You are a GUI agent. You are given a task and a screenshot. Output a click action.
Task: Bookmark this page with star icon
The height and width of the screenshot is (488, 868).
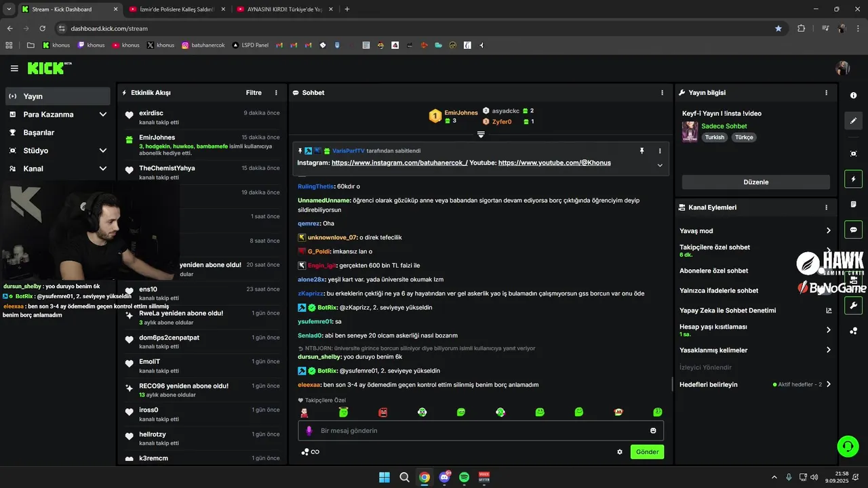tap(778, 28)
